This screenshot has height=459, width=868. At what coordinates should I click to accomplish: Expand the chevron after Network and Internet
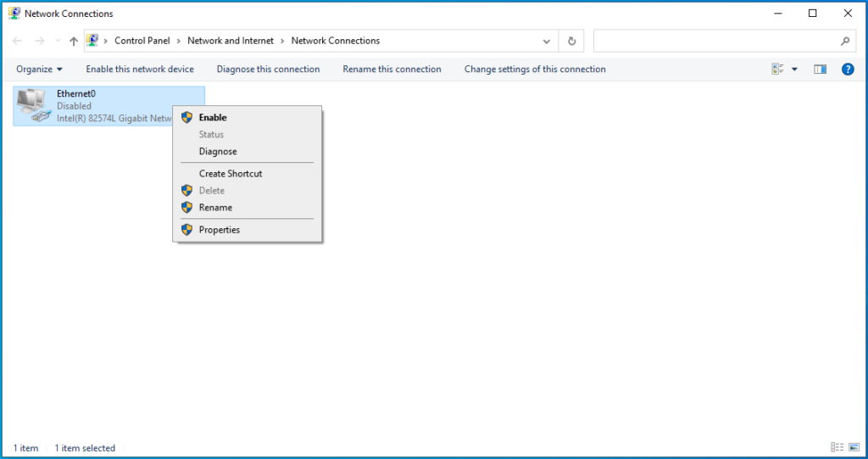point(282,41)
